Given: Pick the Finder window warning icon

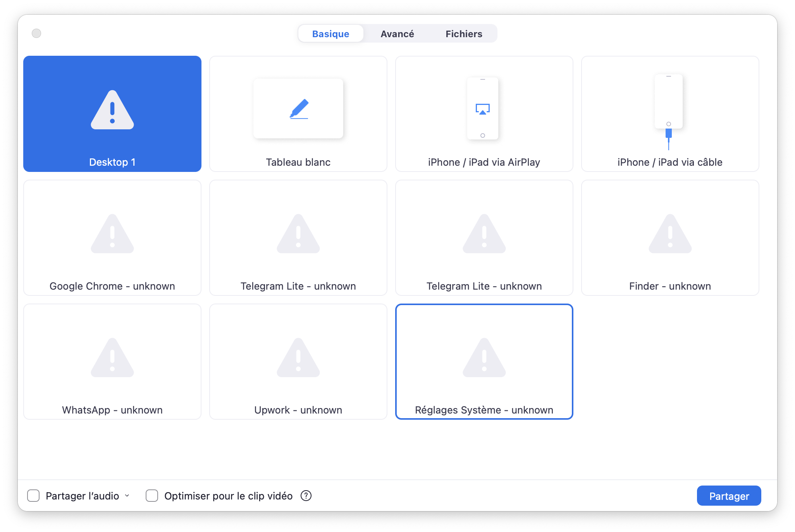Looking at the screenshot, I should pyautogui.click(x=670, y=234).
